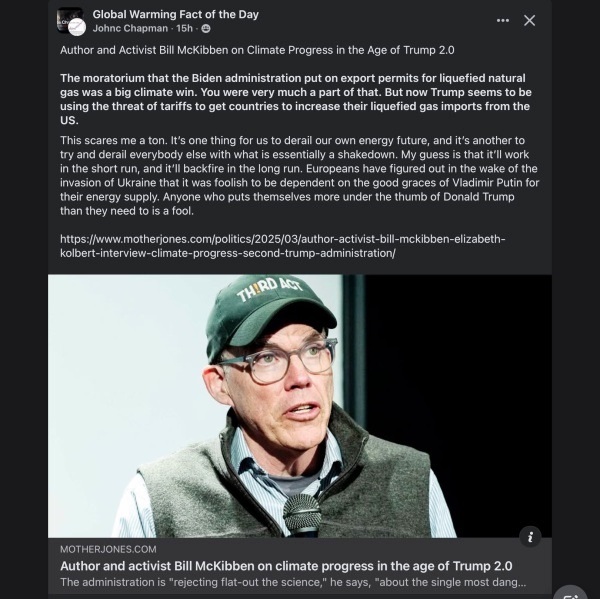
Task: Open the article headline about Trump 2.0
Action: click(286, 566)
